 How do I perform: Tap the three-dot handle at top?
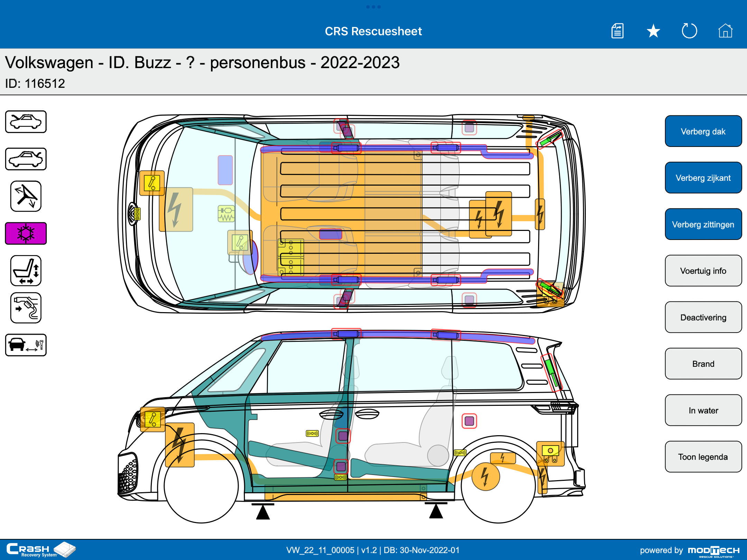point(373,7)
